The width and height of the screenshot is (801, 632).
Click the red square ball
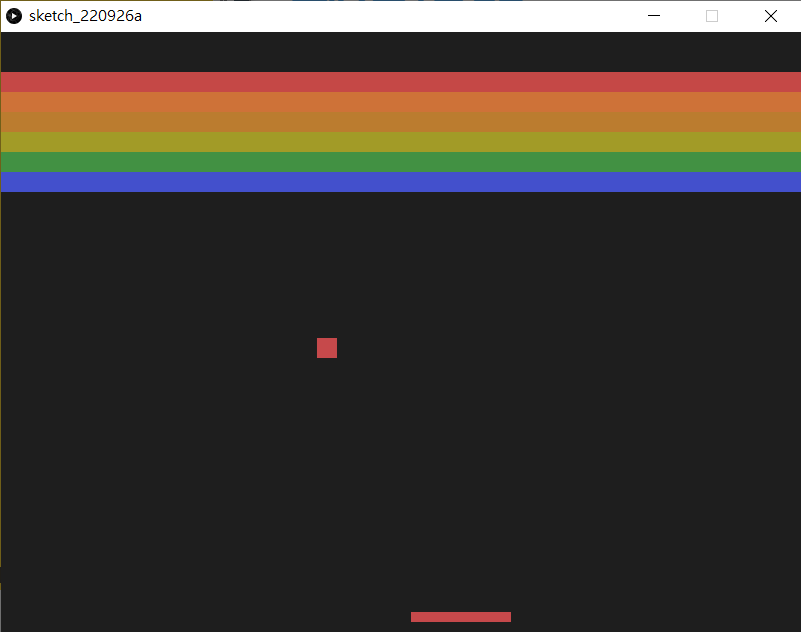327,348
